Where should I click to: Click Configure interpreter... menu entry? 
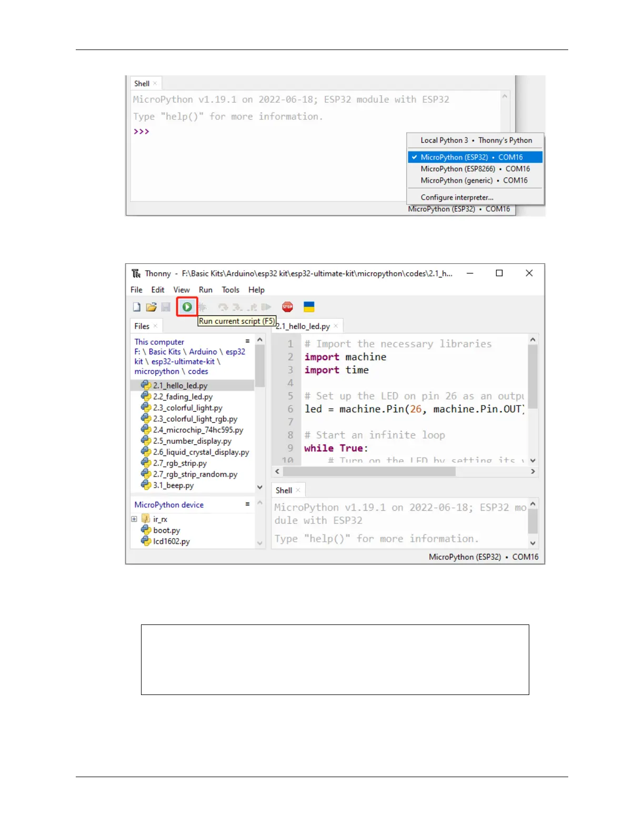tap(476, 197)
